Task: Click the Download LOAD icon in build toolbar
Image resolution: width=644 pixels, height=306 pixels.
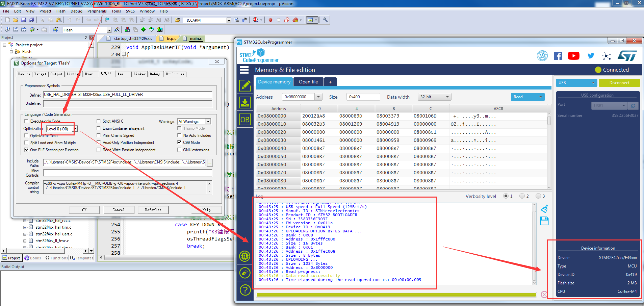Action: pyautogui.click(x=55, y=29)
